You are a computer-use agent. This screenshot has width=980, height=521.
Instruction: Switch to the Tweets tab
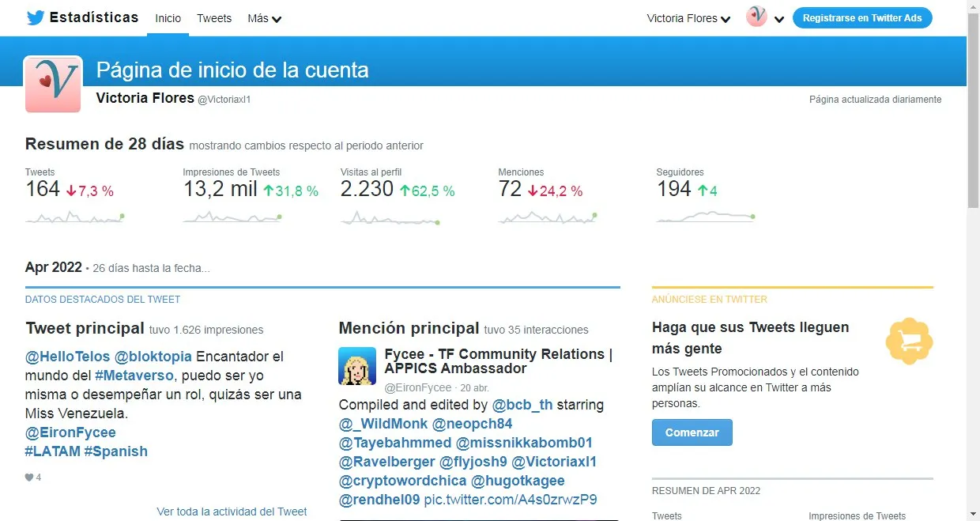coord(214,18)
